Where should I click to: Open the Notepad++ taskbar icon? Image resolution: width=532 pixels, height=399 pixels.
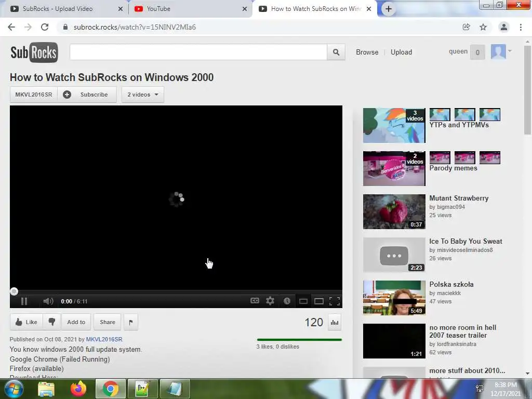(x=142, y=389)
